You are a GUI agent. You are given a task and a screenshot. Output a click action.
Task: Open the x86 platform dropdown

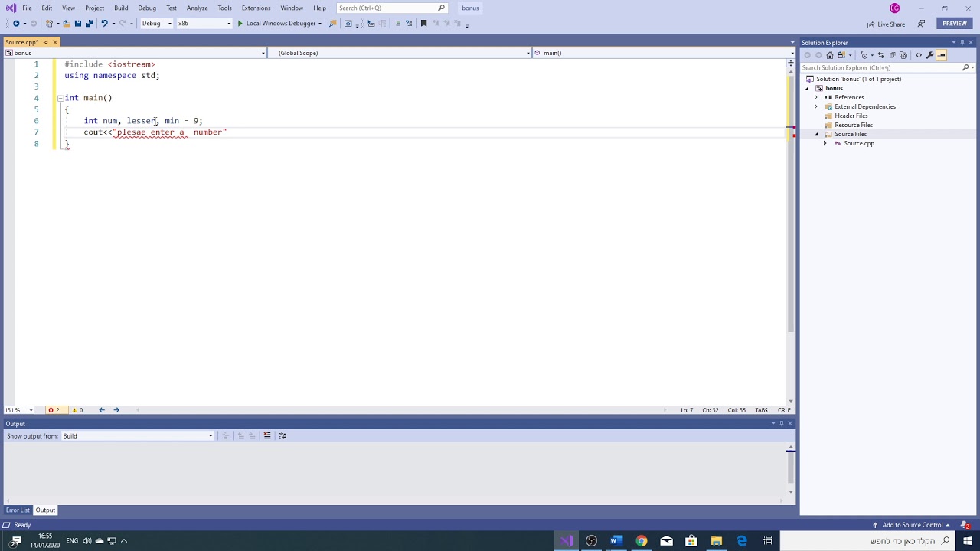click(204, 23)
